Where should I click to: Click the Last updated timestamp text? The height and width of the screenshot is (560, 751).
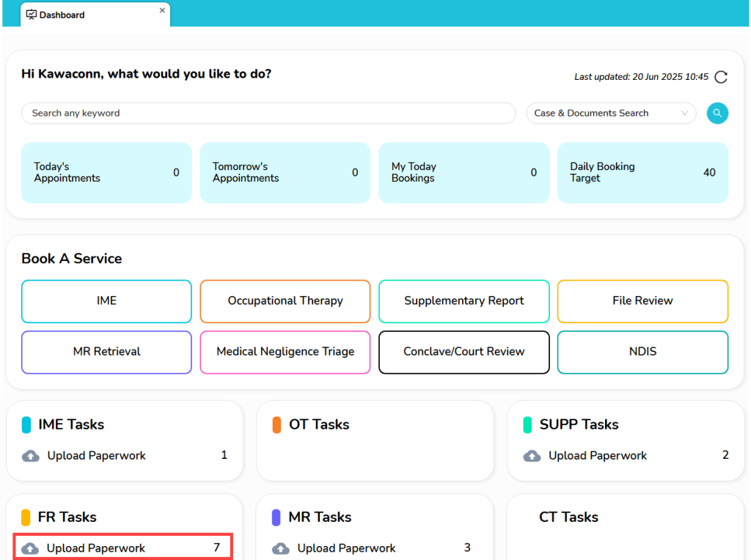641,77
